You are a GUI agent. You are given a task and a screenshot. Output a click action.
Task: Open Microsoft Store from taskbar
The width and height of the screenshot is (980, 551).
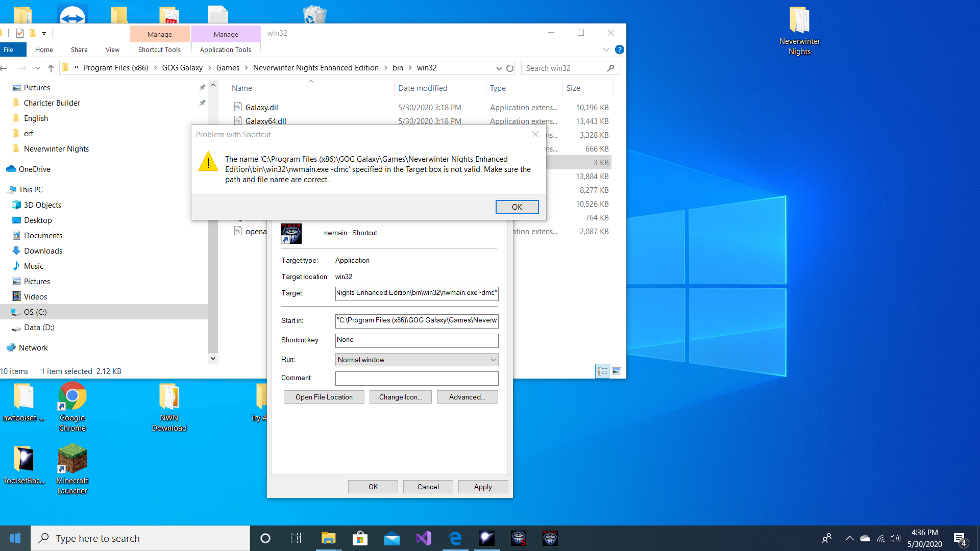click(x=360, y=538)
